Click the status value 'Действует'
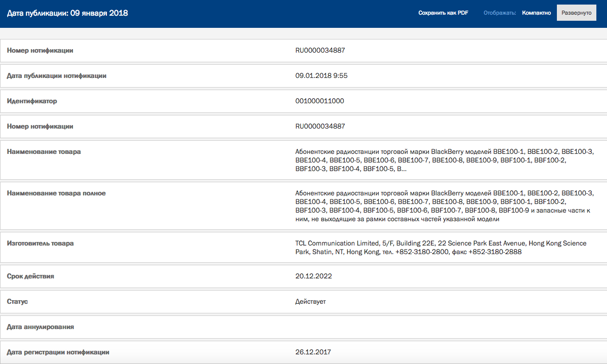Viewport: 607px width, 364px height. coord(310,302)
